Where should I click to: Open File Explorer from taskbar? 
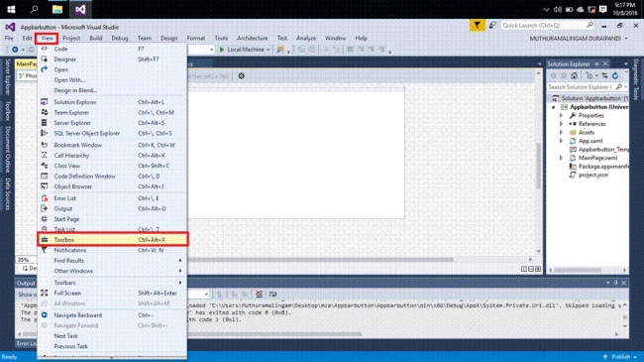pyautogui.click(x=57, y=9)
